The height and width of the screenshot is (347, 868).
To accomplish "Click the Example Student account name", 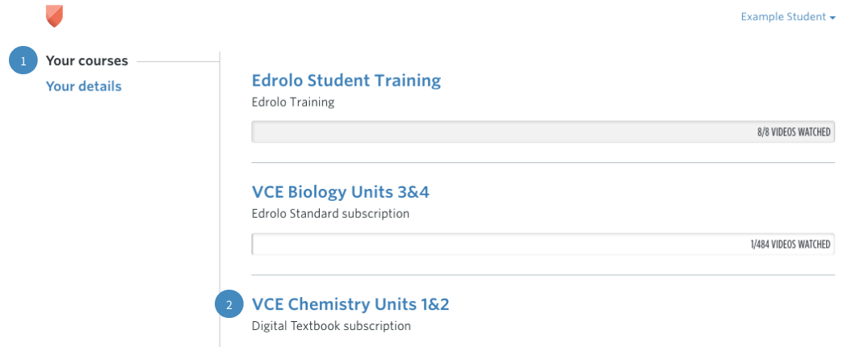I will point(783,17).
